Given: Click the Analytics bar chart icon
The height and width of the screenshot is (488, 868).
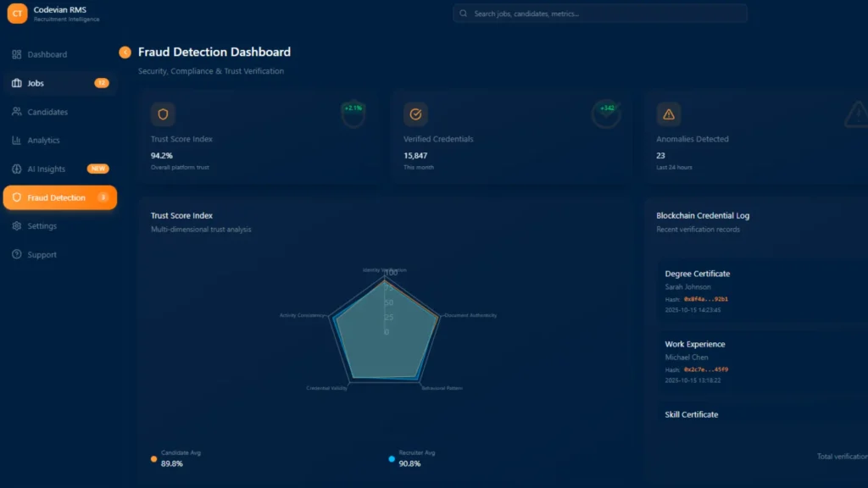Looking at the screenshot, I should 17,141.
